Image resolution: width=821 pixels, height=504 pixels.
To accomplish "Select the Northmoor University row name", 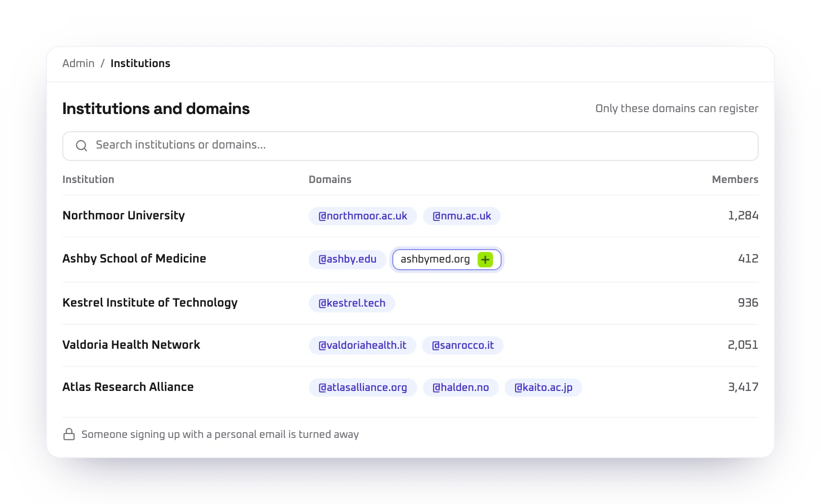I will [x=124, y=216].
